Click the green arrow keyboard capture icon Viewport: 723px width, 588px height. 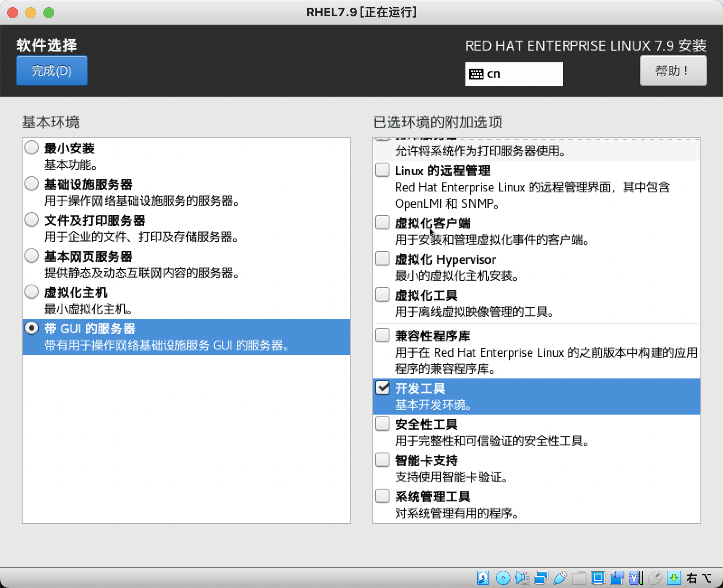674,578
